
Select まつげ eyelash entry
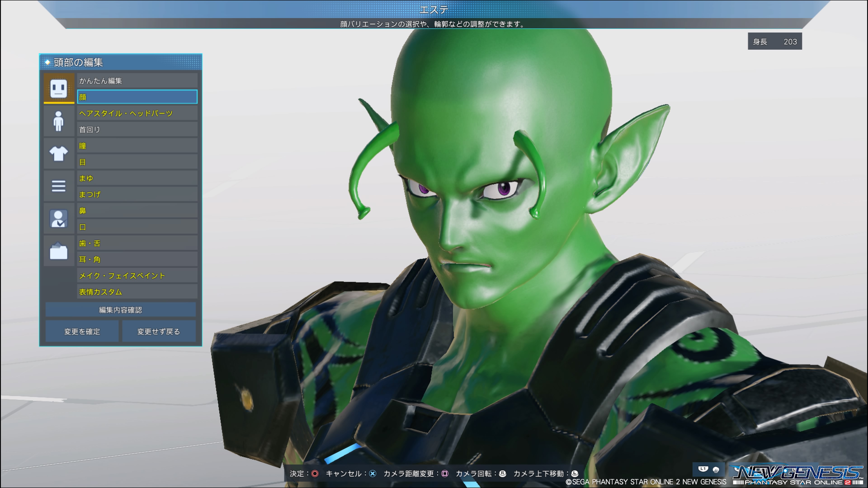click(x=137, y=194)
